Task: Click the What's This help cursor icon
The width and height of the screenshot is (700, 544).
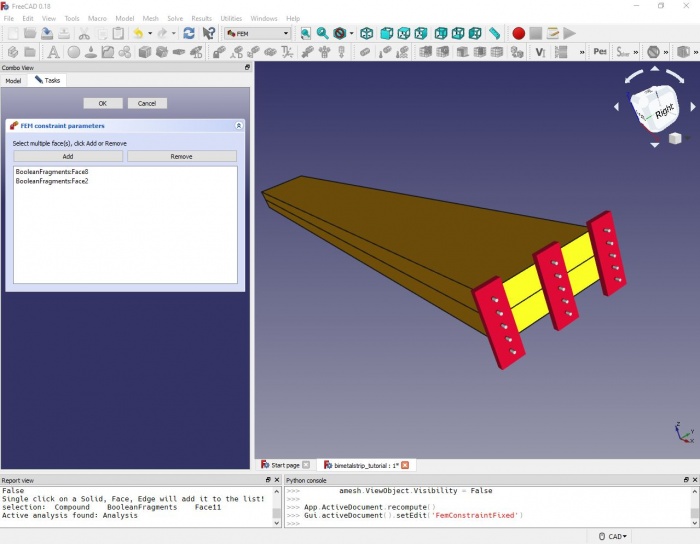Action: 208,33
